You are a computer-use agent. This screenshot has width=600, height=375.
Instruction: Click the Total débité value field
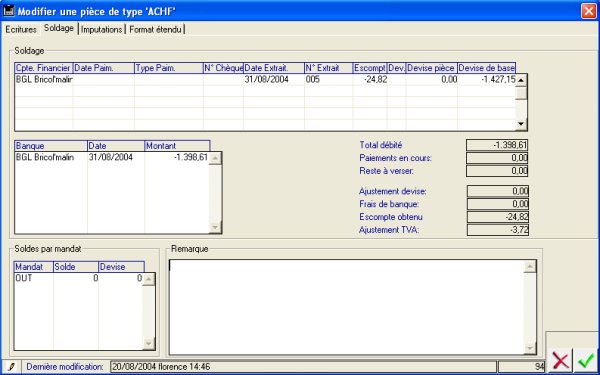coord(497,145)
